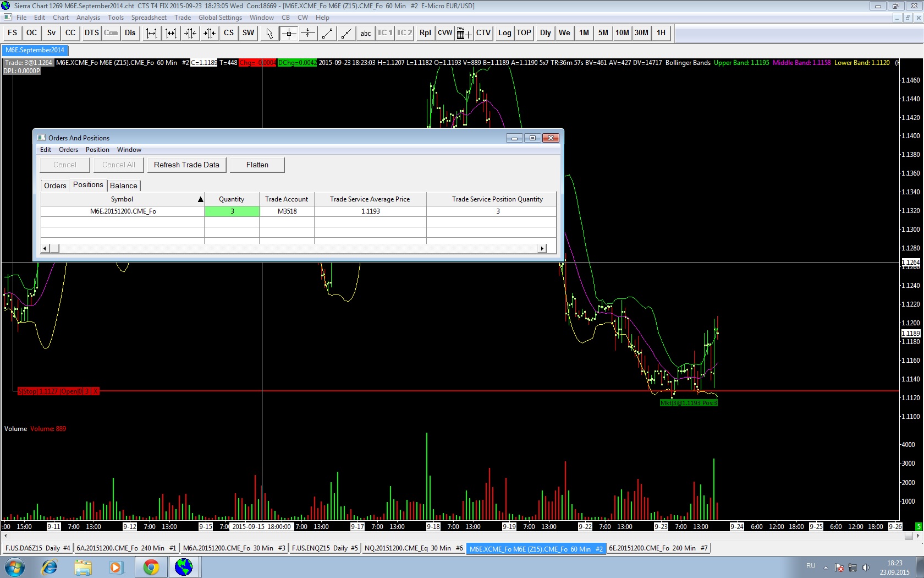Click the CS toolbar button
This screenshot has width=924, height=578.
click(229, 33)
